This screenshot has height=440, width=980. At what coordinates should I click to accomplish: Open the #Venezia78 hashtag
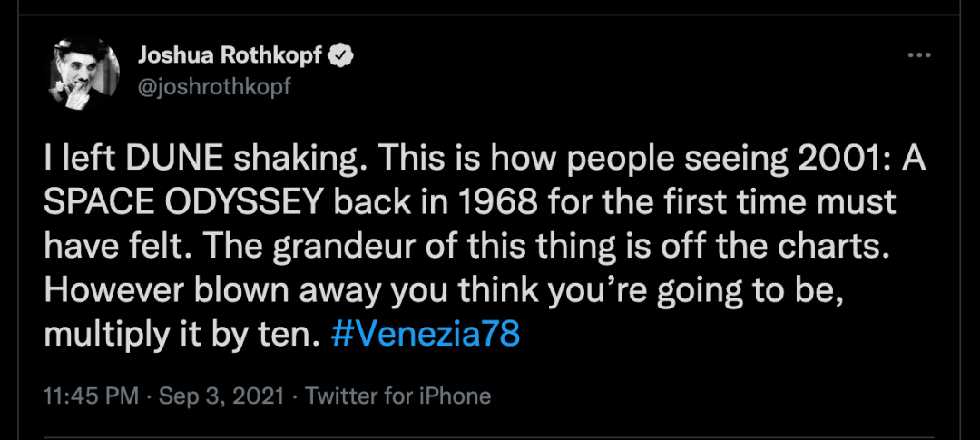(426, 335)
